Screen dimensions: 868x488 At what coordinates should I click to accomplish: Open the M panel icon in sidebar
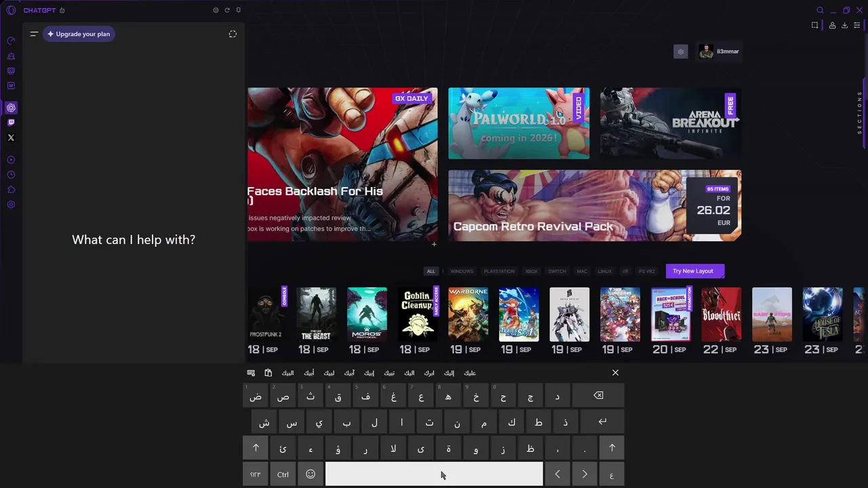(11, 86)
